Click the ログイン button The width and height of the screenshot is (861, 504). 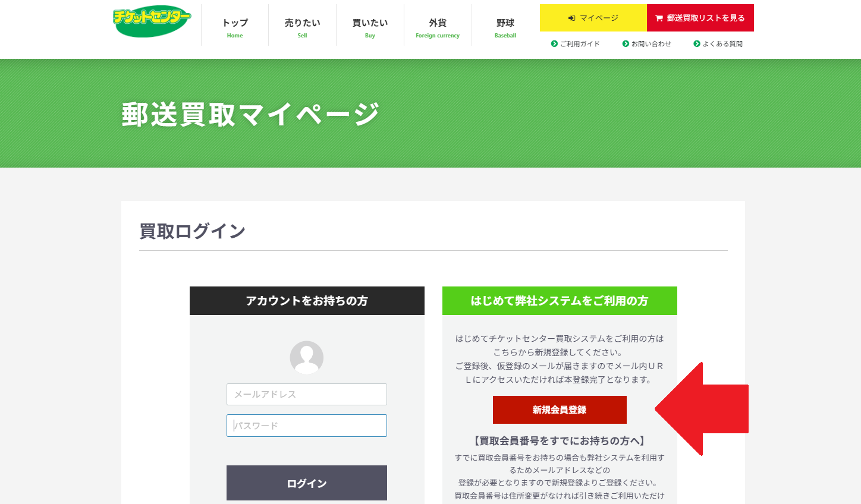[307, 483]
